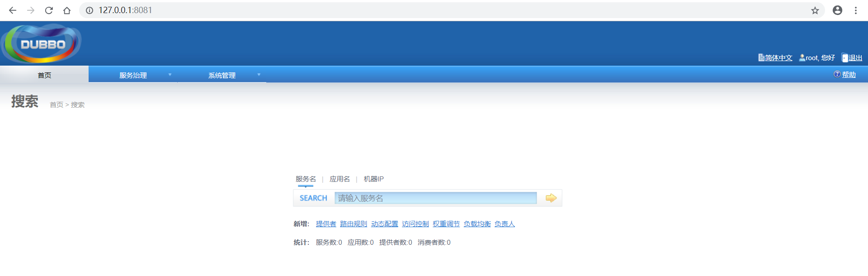Open the 首页 navigation tab
The width and height of the screenshot is (868, 276).
pyautogui.click(x=44, y=75)
